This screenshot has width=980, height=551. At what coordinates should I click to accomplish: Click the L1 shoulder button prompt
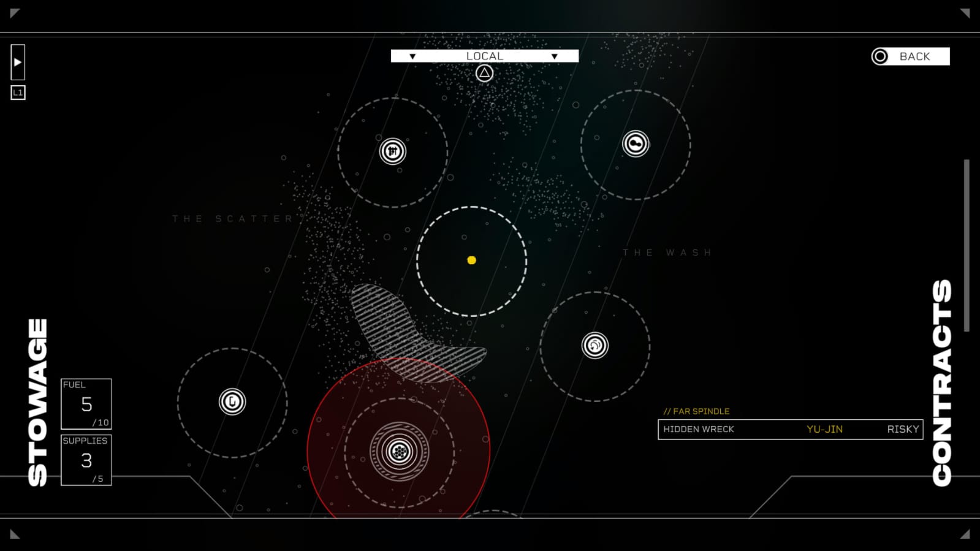point(18,93)
